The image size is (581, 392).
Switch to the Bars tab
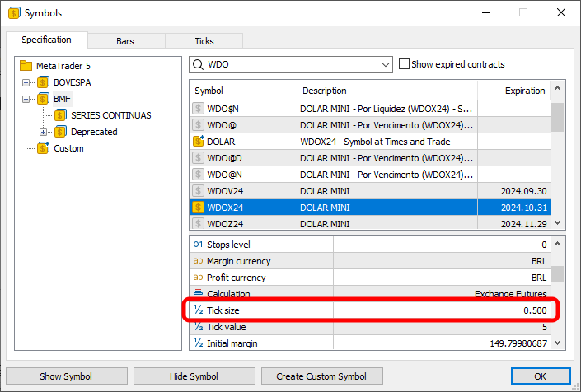point(126,41)
